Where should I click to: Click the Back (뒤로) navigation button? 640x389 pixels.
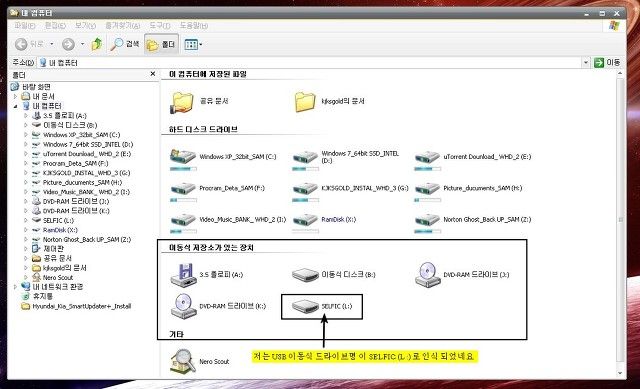point(29,44)
